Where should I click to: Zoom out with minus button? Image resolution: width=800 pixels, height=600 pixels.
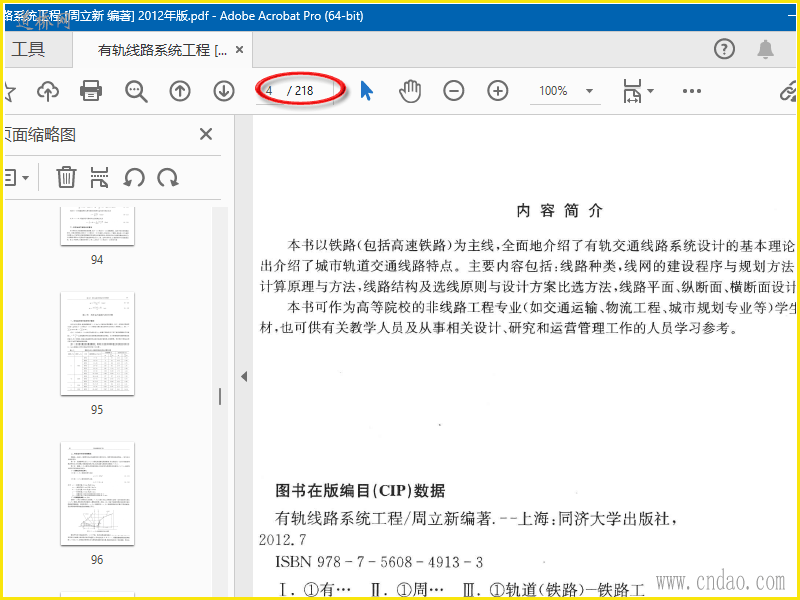(x=454, y=91)
